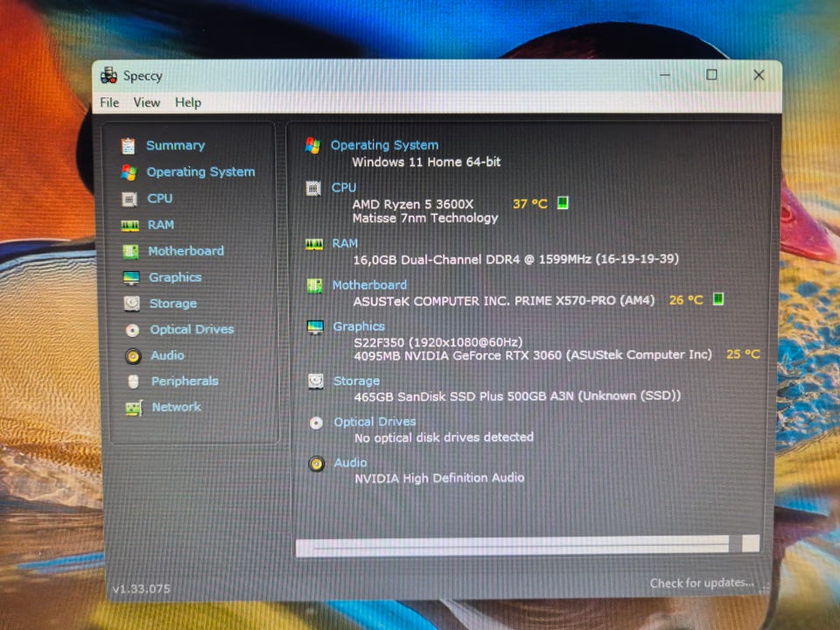Click GPU temperature '25 °C' value
The width and height of the screenshot is (840, 630).
pos(743,354)
